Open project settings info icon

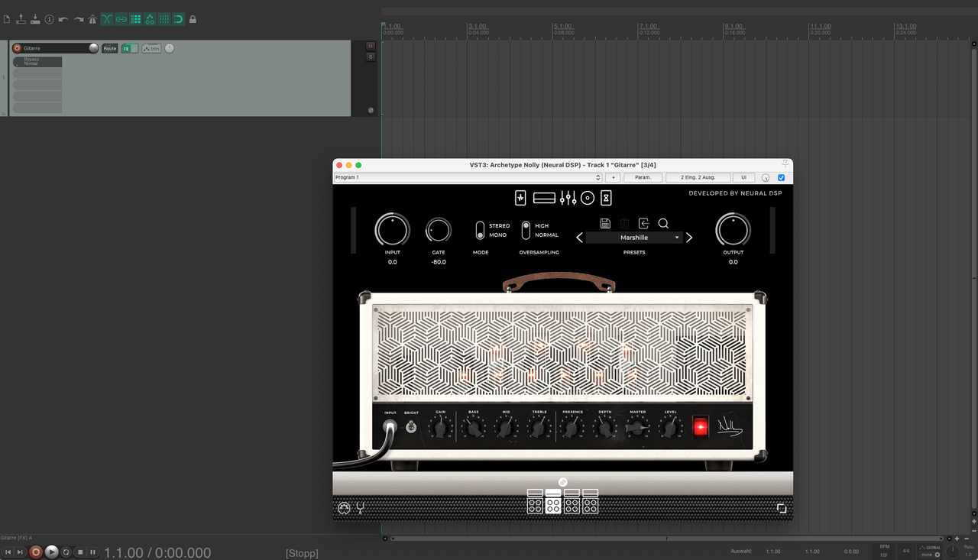point(50,19)
